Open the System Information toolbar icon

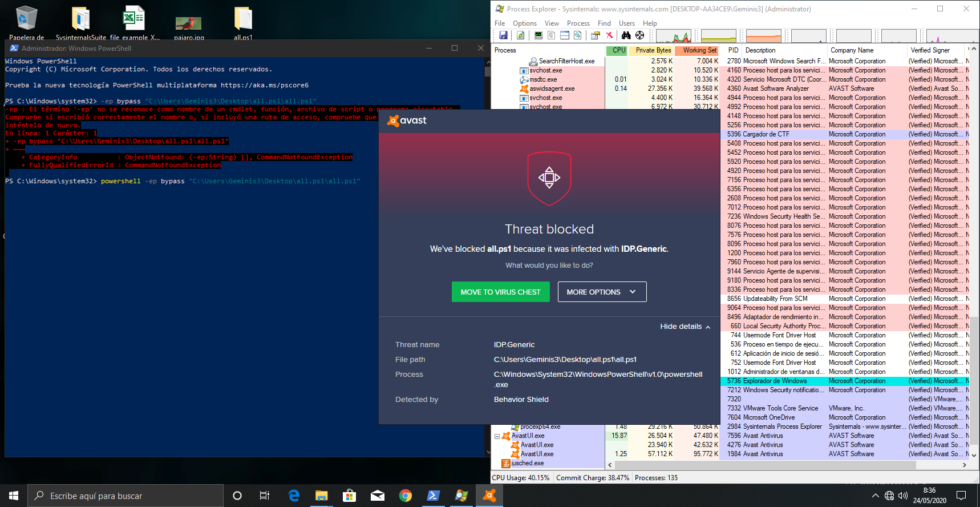click(x=538, y=35)
